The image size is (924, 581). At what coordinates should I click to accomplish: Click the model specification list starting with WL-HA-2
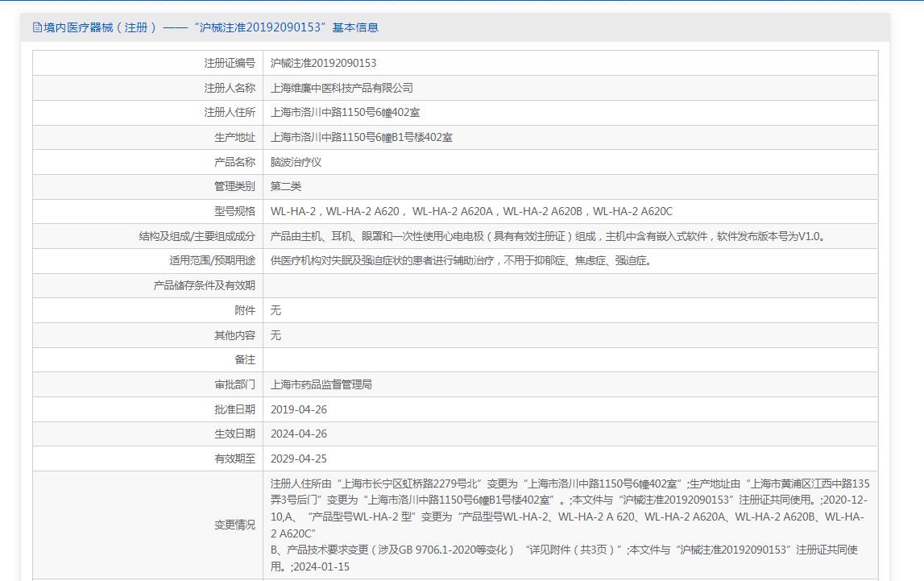[471, 211]
